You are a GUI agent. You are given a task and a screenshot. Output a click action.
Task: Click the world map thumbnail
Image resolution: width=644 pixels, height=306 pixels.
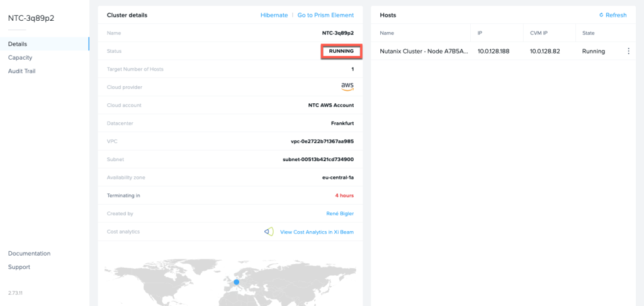(x=230, y=282)
